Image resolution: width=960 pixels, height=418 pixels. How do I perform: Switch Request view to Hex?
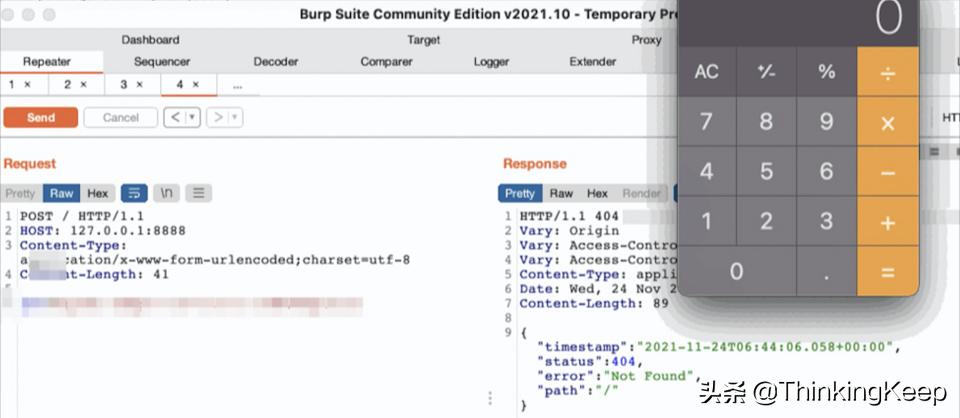tap(97, 193)
